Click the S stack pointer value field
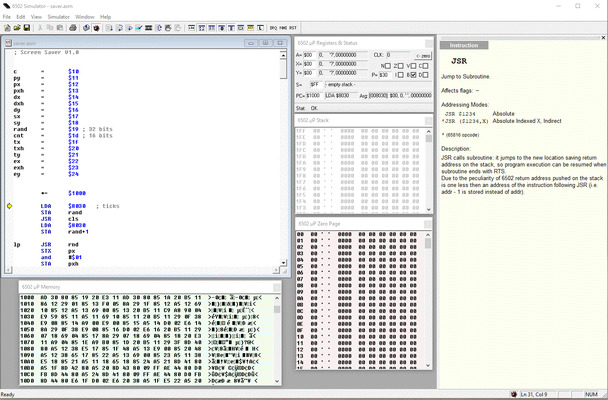The width and height of the screenshot is (608, 400). pyautogui.click(x=316, y=84)
